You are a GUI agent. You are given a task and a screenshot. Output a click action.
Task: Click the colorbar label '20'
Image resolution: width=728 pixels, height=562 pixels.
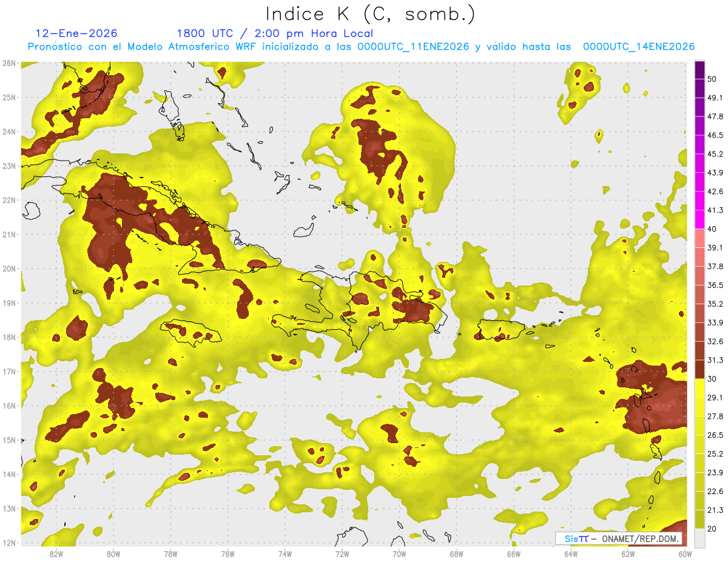(712, 529)
